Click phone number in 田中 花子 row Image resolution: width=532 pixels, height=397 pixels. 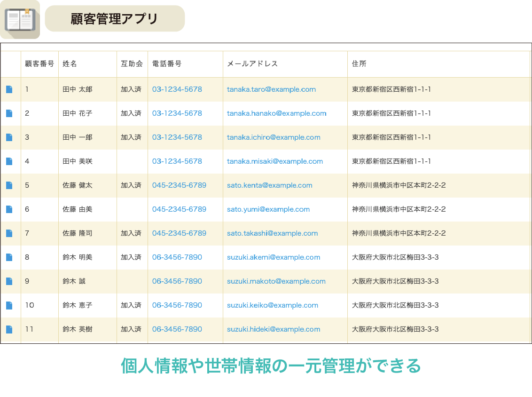pos(177,113)
